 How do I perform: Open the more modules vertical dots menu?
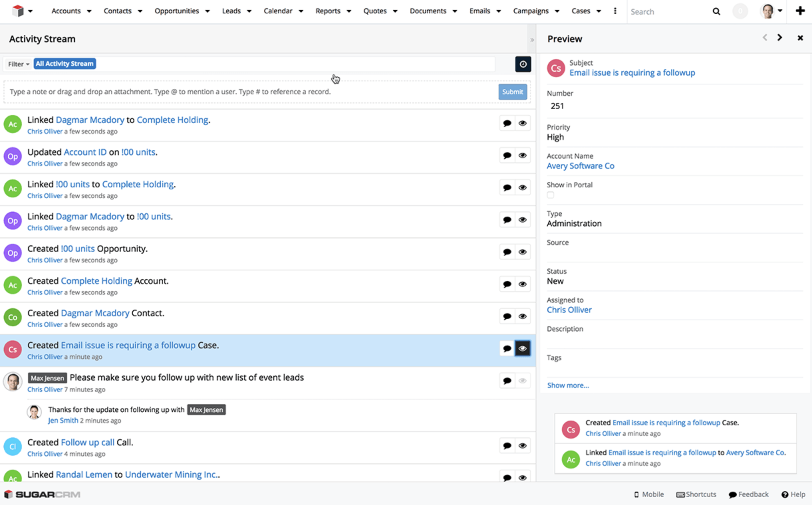615,11
